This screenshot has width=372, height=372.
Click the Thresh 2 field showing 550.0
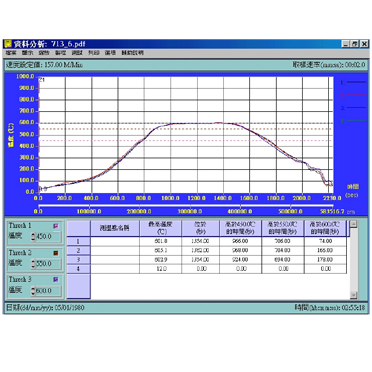tap(48, 264)
